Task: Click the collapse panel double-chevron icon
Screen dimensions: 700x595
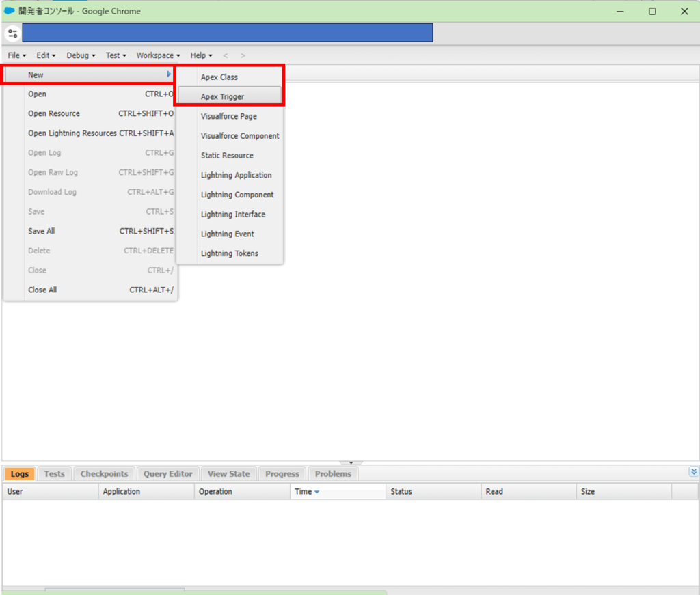Action: [694, 471]
